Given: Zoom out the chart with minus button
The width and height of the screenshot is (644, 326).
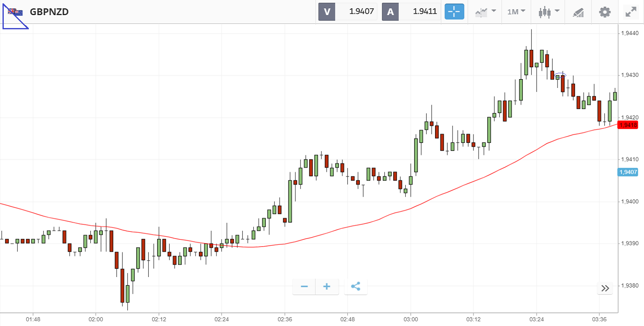Looking at the screenshot, I should click(x=304, y=287).
